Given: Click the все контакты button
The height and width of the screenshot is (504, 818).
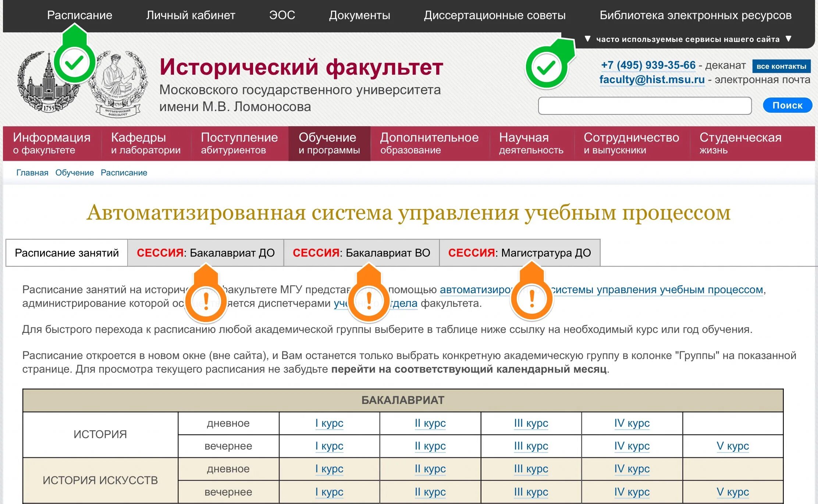Looking at the screenshot, I should point(781,66).
